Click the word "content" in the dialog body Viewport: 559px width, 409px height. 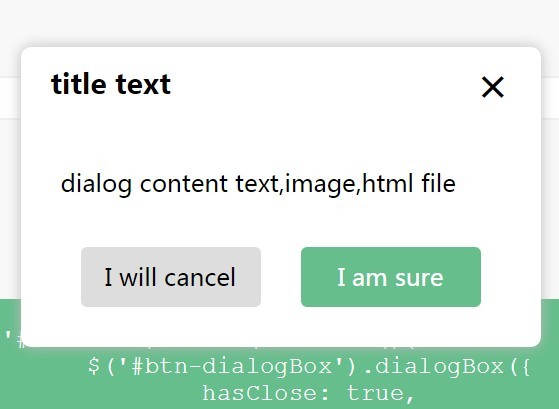184,184
